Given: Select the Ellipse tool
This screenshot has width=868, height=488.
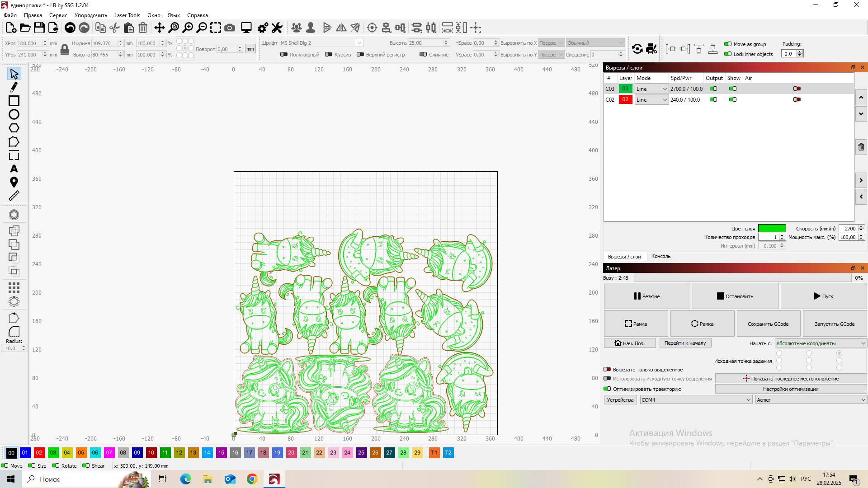Looking at the screenshot, I should click(14, 115).
